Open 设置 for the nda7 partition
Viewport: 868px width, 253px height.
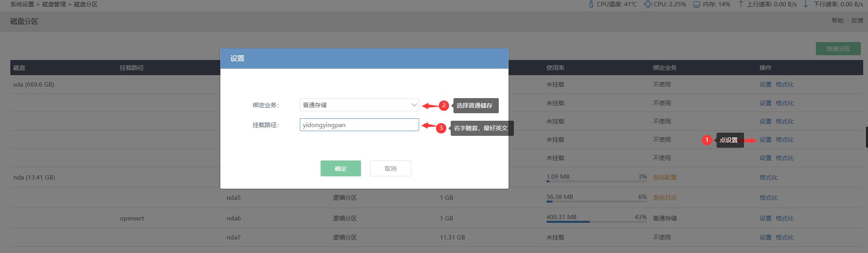[765, 238]
